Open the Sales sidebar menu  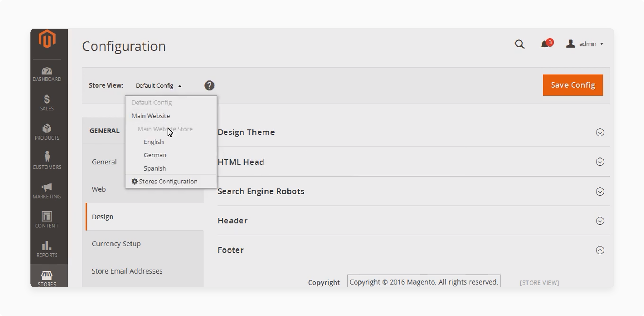47,103
